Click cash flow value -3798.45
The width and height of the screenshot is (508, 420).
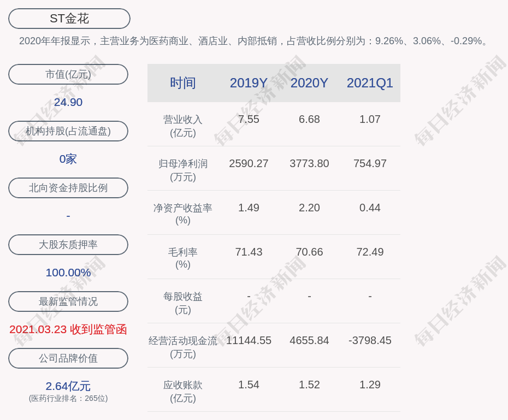[x=370, y=340]
